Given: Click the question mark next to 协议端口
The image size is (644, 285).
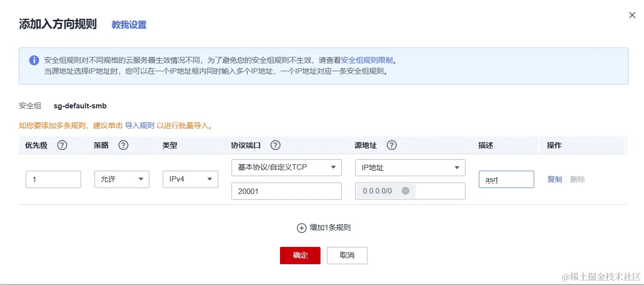Looking at the screenshot, I should click(276, 145).
